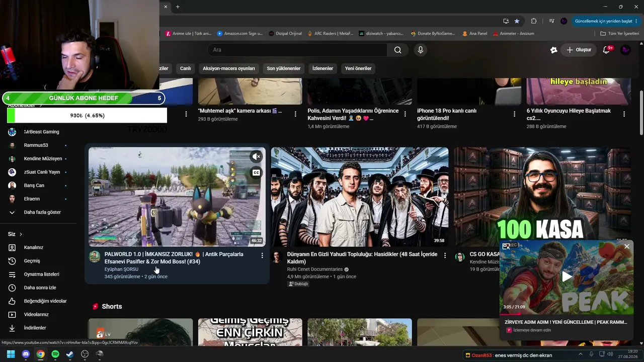Open options menu for PALWORLD video
Image resolution: width=644 pixels, height=362 pixels.
coord(262,255)
